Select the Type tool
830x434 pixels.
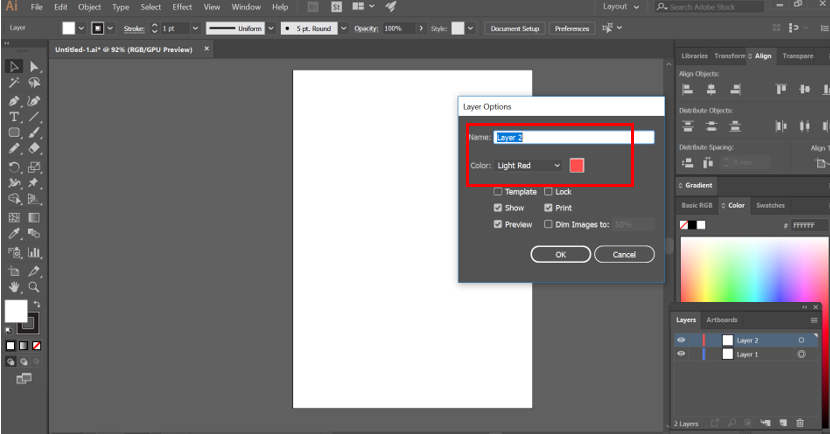[14, 116]
